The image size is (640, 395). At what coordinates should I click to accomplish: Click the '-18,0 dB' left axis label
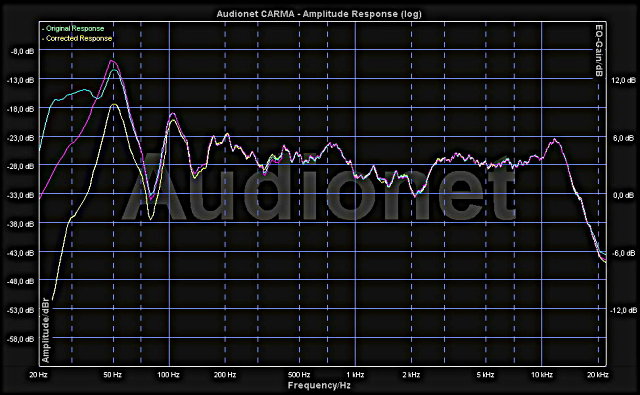pos(21,109)
